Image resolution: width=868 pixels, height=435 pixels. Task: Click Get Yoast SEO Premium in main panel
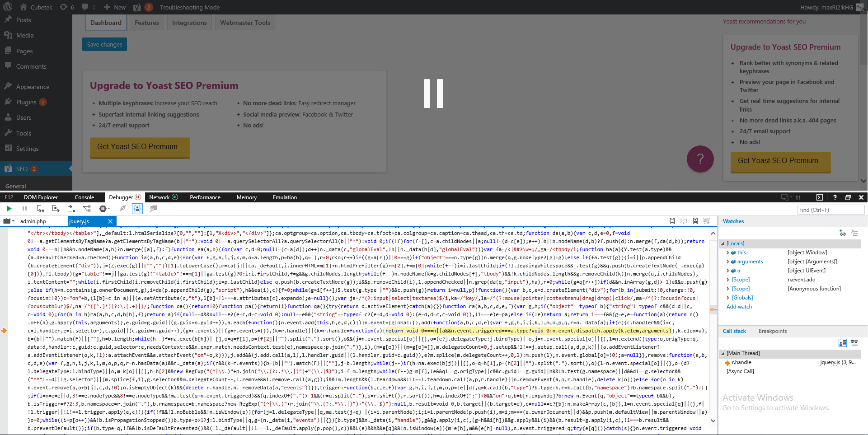[140, 147]
